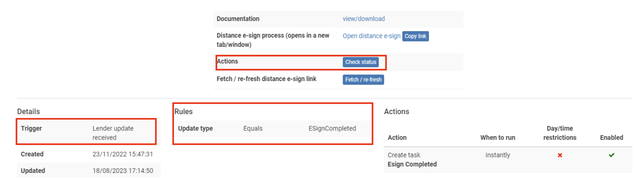
Task: Click the Actions section heading above the table
Action: (x=397, y=112)
